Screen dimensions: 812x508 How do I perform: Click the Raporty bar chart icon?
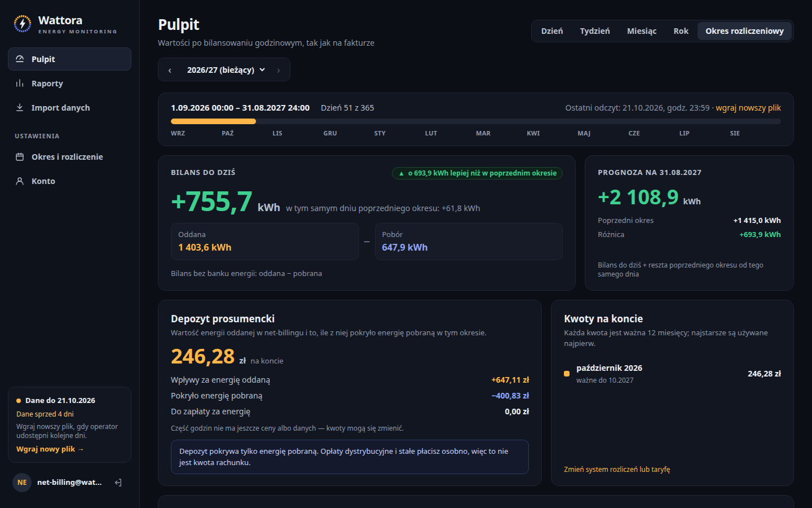pos(20,83)
